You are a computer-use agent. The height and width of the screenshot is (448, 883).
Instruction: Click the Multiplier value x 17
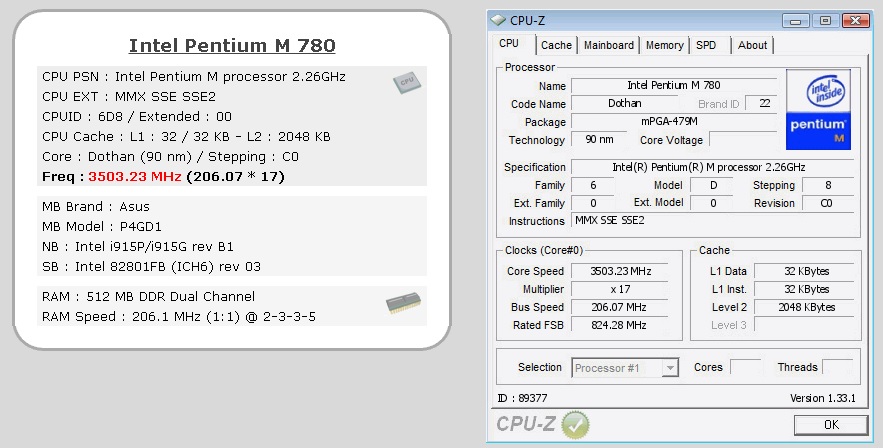pos(619,289)
